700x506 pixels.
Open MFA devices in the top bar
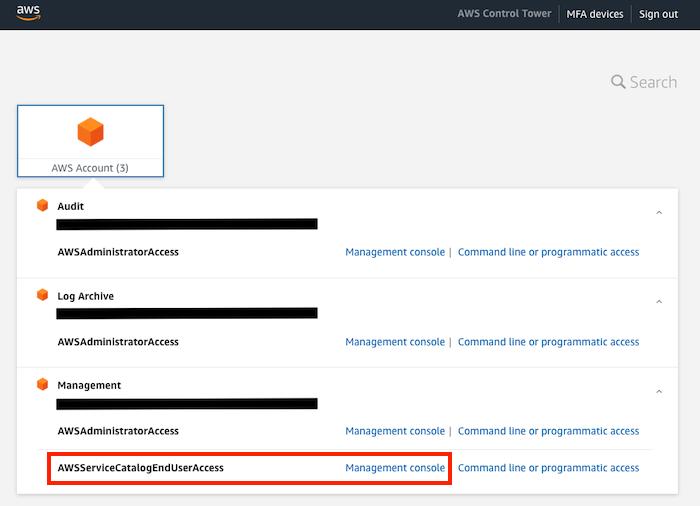[x=595, y=14]
